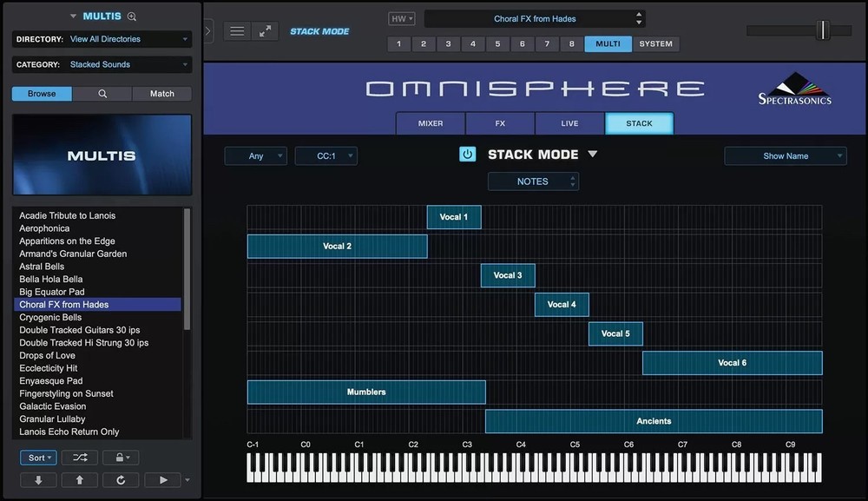868x501 pixels.
Task: Click the refresh browser icon
Action: 121,480
